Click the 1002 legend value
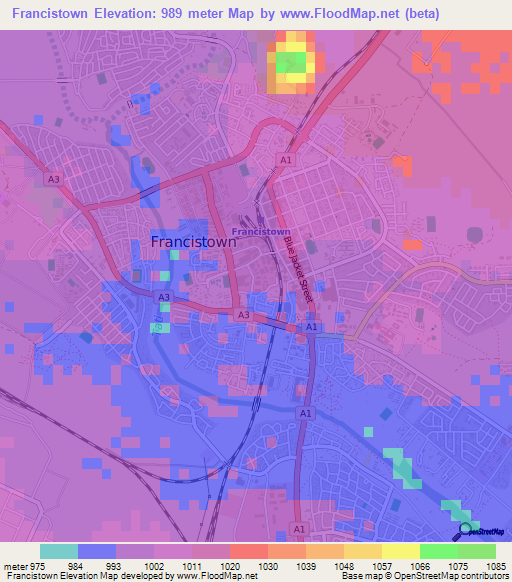 (154, 567)
